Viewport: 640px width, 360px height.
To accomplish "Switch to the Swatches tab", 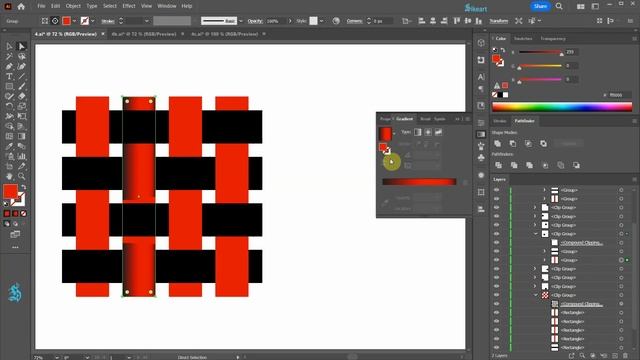I will click(x=523, y=39).
